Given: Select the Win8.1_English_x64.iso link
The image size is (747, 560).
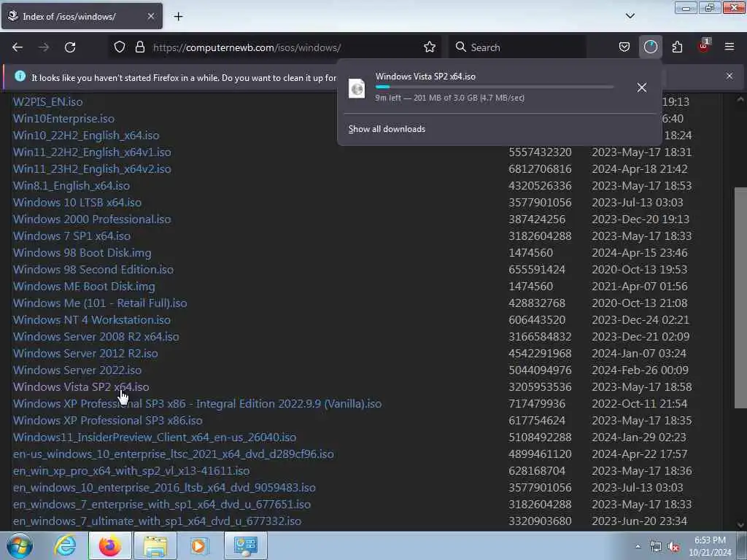Looking at the screenshot, I should pyautogui.click(x=71, y=186).
